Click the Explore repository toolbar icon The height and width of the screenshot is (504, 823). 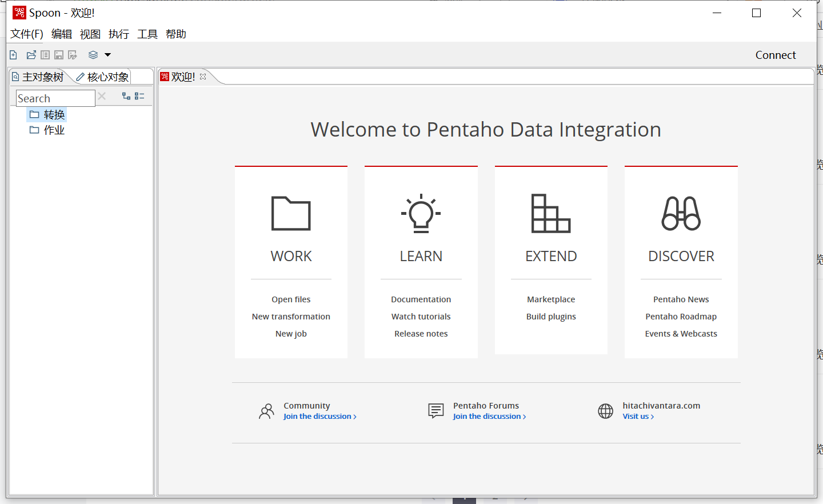(x=45, y=55)
